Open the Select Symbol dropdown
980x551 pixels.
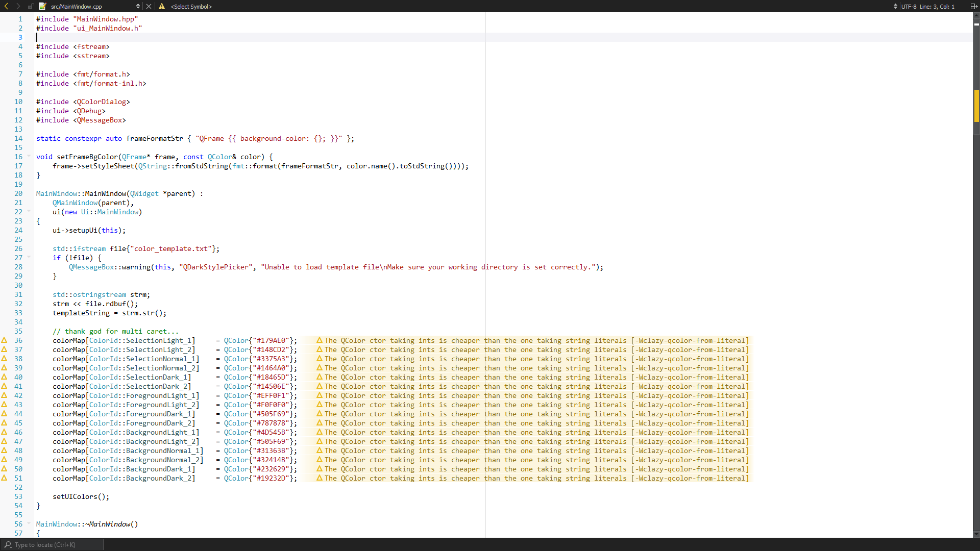point(191,7)
